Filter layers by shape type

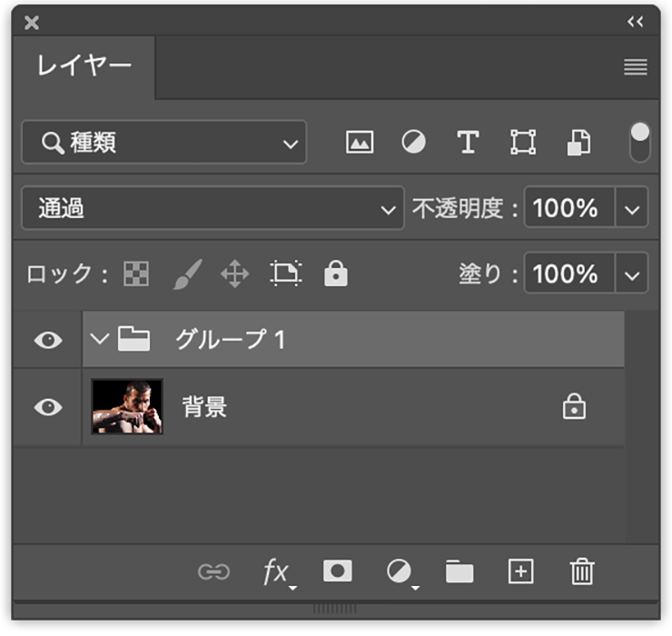click(523, 143)
